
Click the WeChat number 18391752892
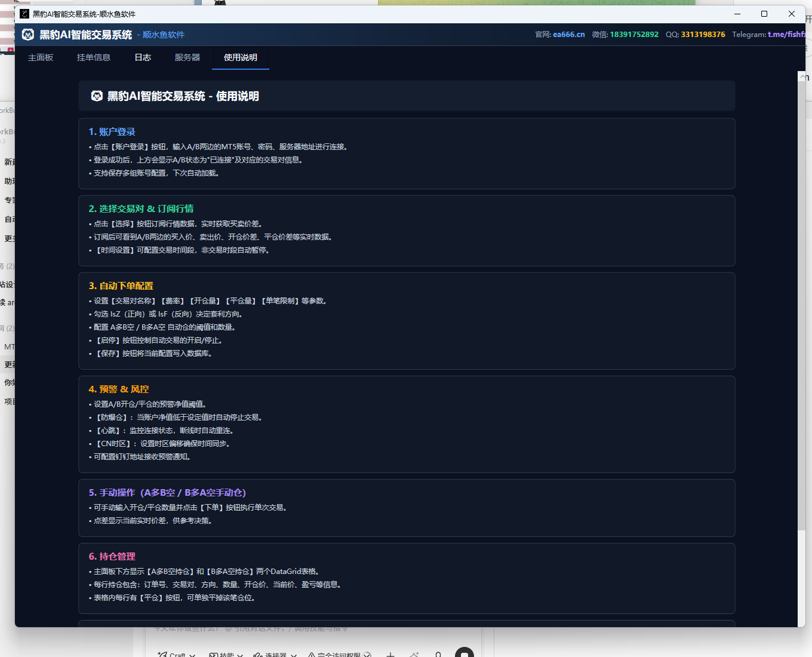(634, 35)
